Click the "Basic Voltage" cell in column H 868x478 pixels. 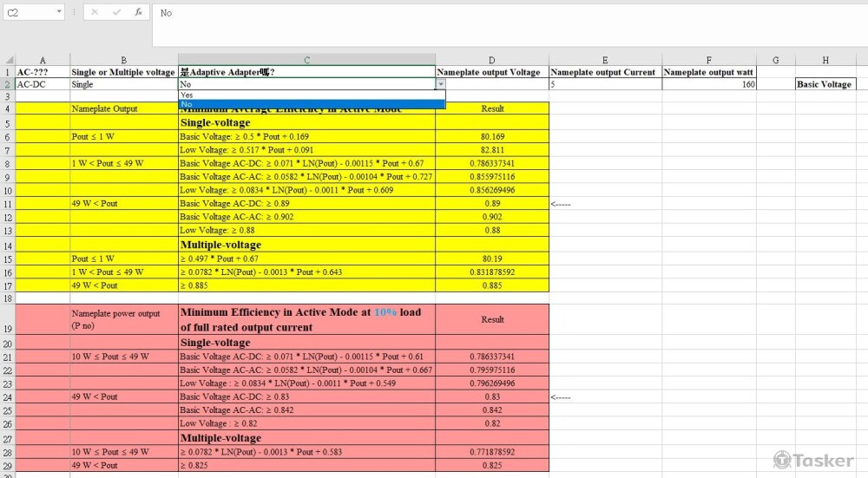coord(825,85)
